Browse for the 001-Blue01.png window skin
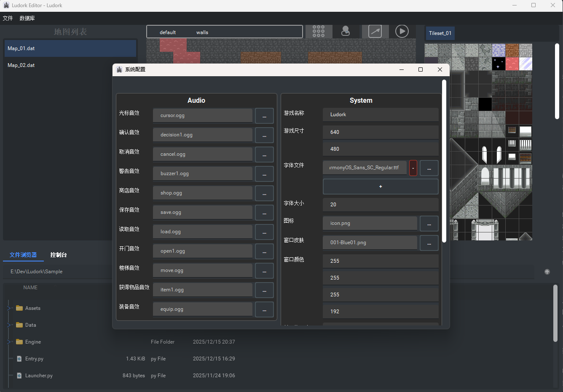The height and width of the screenshot is (392, 563). 429,243
